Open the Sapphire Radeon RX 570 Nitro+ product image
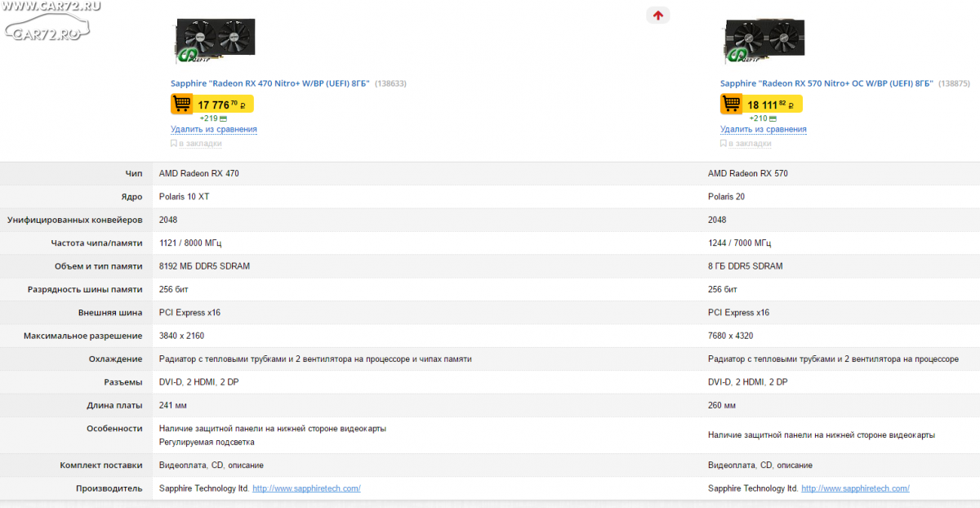 [764, 41]
